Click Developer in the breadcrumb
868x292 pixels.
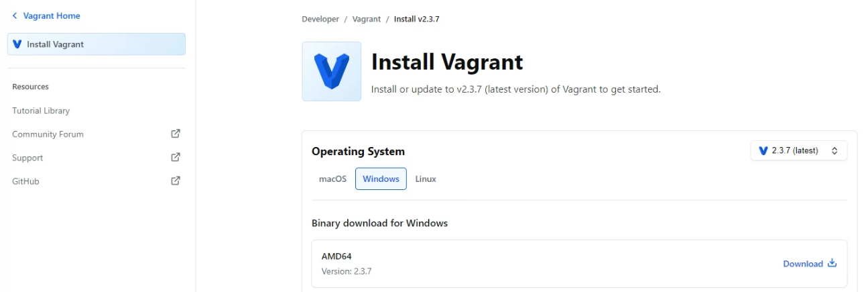pos(320,19)
